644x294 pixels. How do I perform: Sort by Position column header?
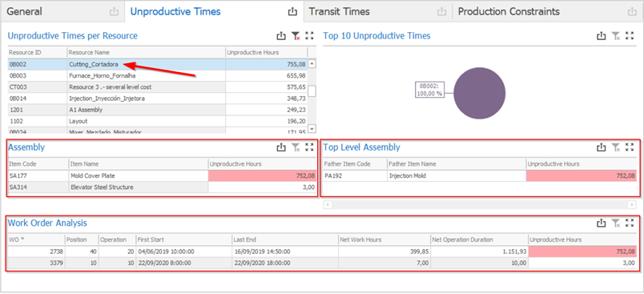point(82,240)
